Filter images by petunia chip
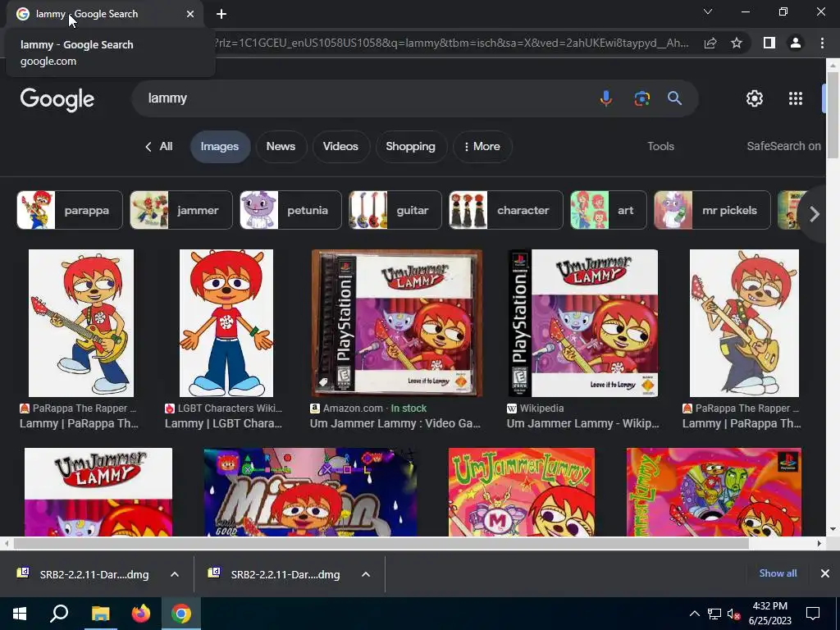The image size is (840, 630). 291,210
